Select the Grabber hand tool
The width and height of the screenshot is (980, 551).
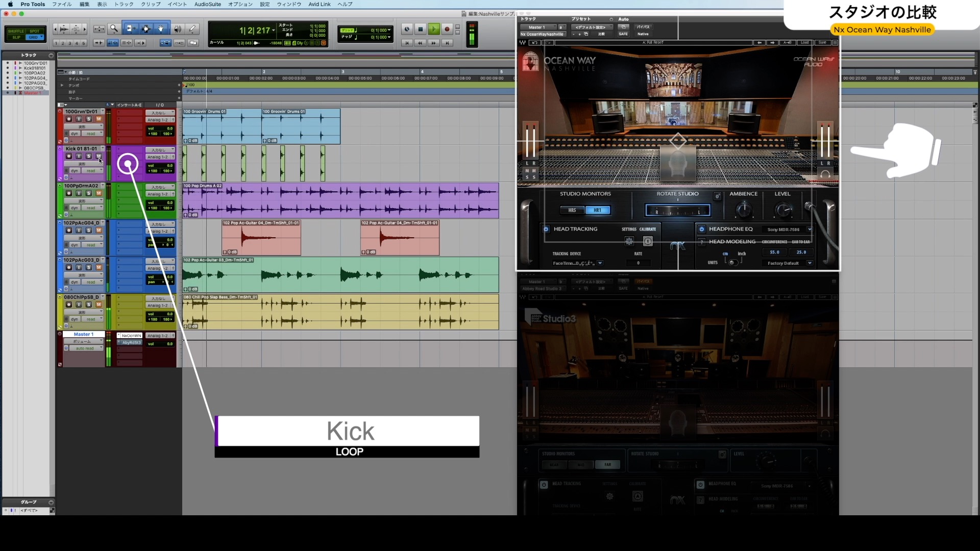(x=161, y=29)
